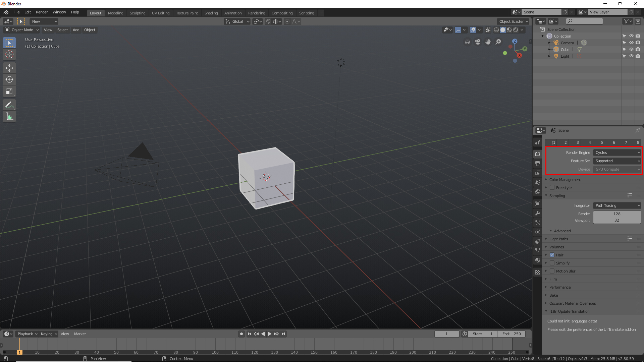Open the Render Engine dropdown
Viewport: 644px width, 362px height.
[x=617, y=153]
